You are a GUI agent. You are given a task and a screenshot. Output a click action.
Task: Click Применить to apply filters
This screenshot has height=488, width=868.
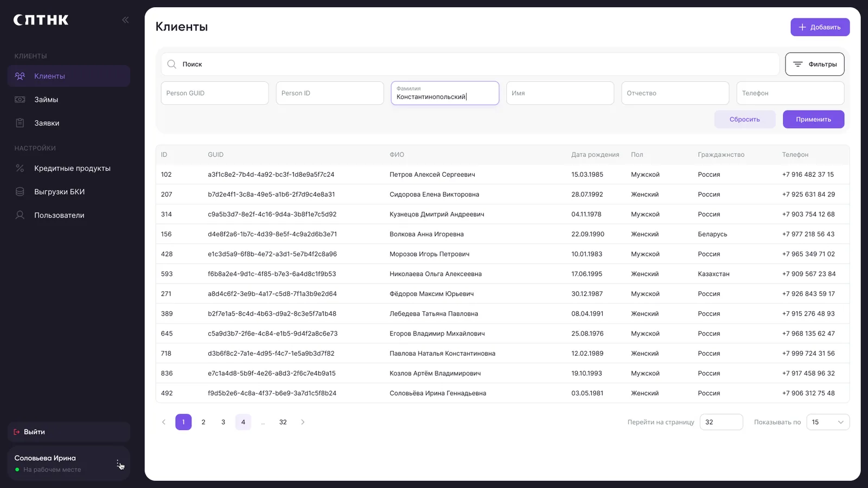pyautogui.click(x=813, y=119)
